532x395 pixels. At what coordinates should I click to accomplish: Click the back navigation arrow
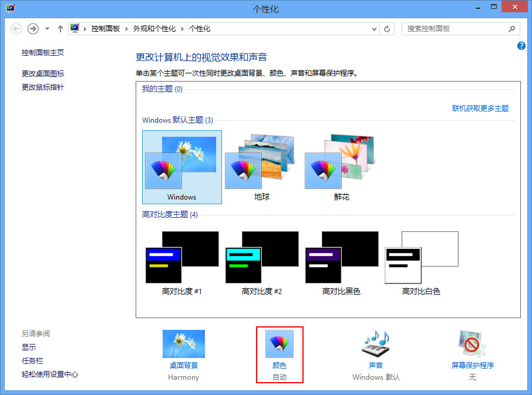(x=16, y=29)
